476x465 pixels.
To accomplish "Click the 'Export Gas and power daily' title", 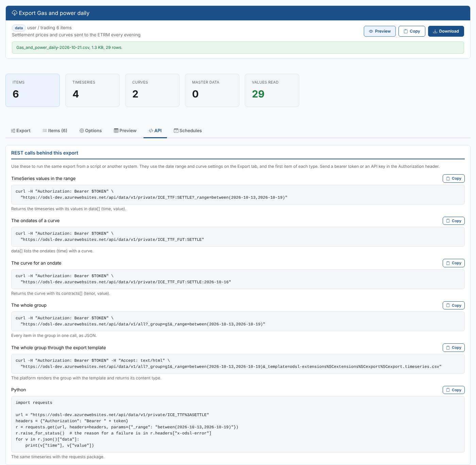I will click(x=54, y=13).
